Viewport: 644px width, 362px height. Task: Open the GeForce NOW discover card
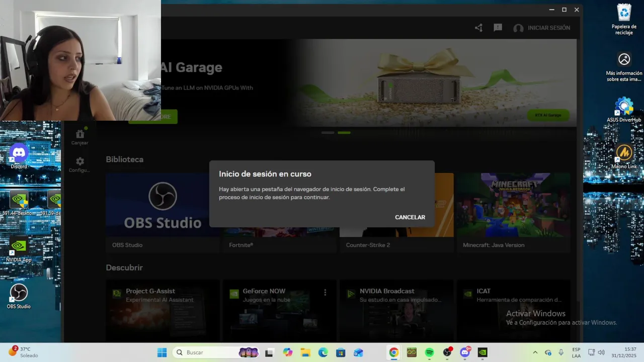tap(279, 311)
